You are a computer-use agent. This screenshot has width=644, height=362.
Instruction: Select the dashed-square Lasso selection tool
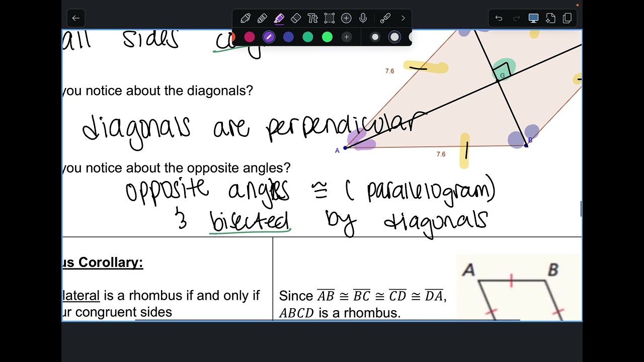coord(330,19)
